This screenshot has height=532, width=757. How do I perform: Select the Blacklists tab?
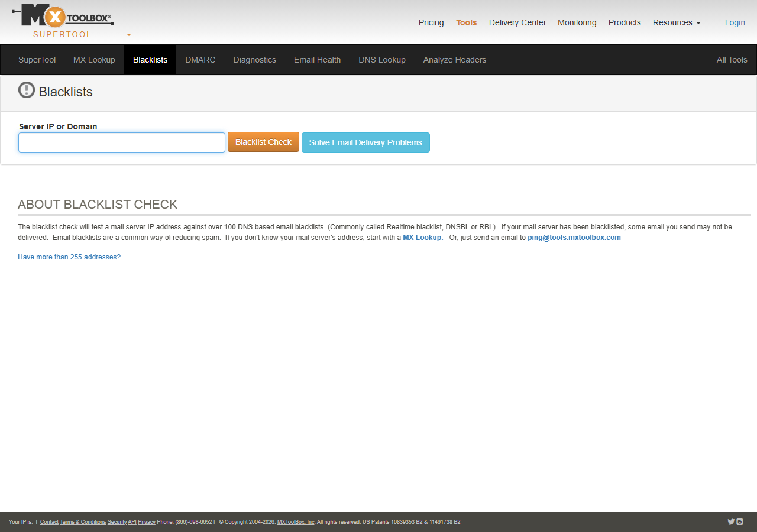[x=150, y=60]
